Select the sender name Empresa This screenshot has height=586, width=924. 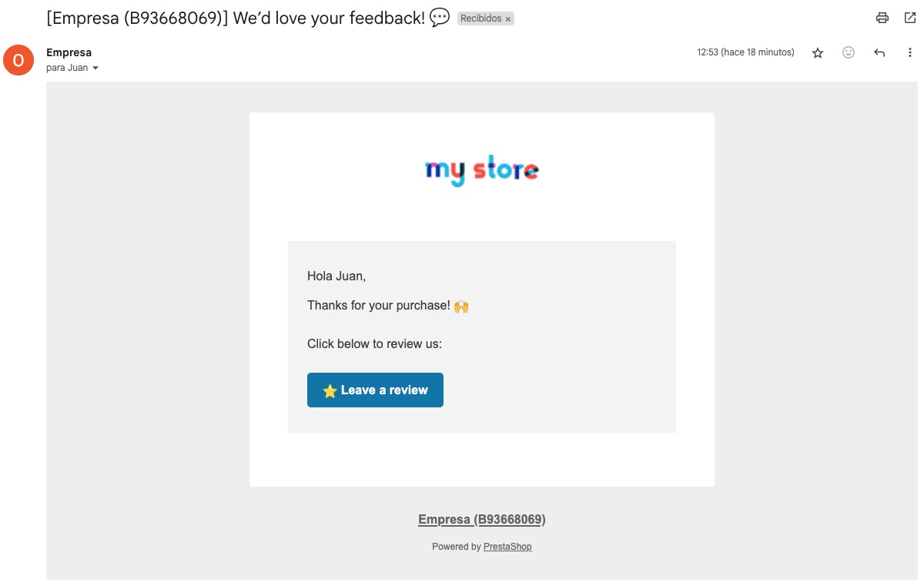pyautogui.click(x=69, y=52)
